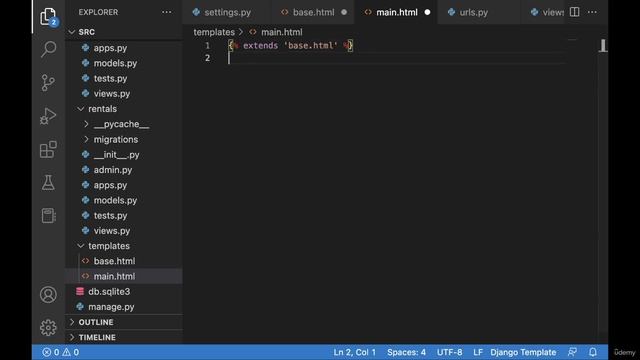640x360 pixels.
Task: Open Manage gear icon
Action: pos(48,327)
